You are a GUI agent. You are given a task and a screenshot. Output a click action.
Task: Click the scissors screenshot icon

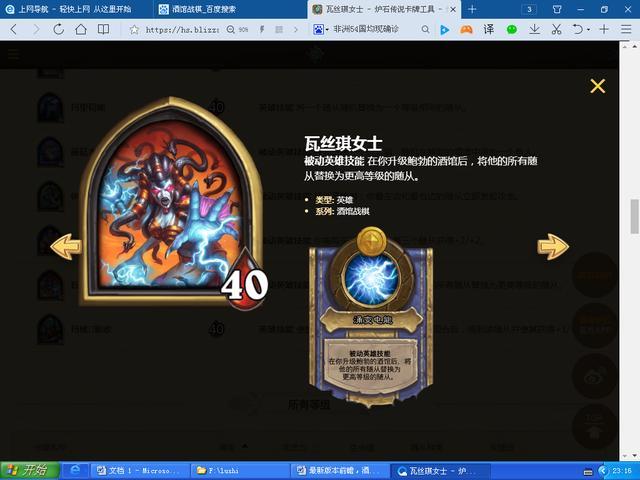tap(556, 29)
